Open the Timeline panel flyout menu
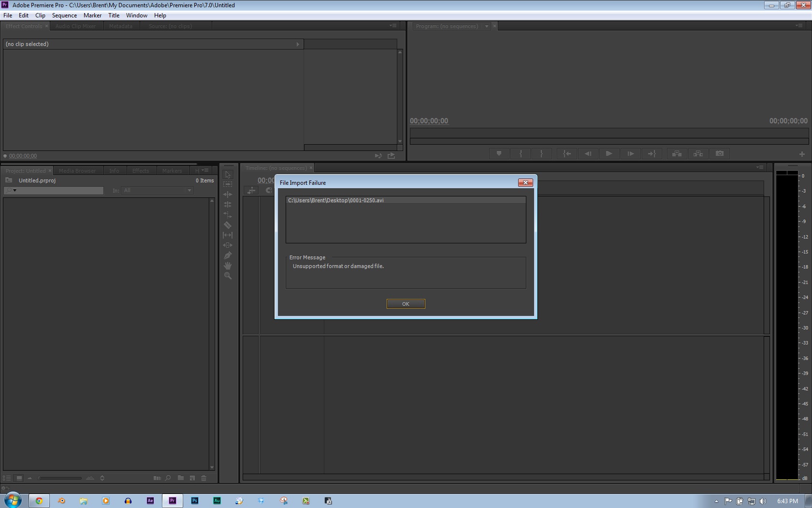 coord(760,167)
